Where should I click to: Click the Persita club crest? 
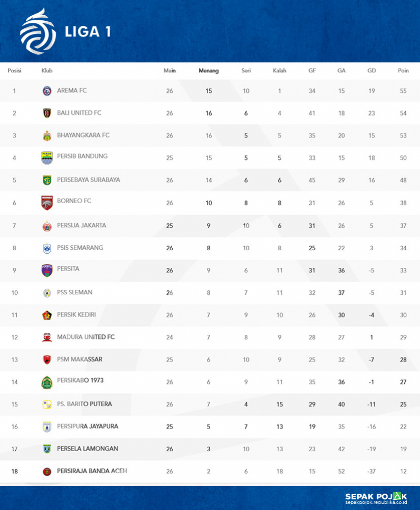[47, 270]
